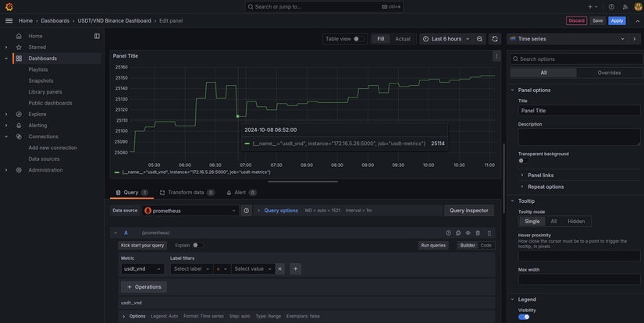The width and height of the screenshot is (644, 323).
Task: Click the Search options field
Action: 577,59
